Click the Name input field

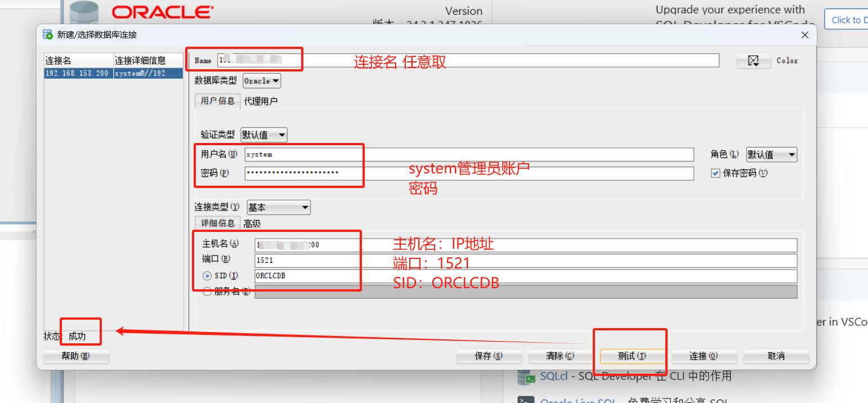pos(468,60)
